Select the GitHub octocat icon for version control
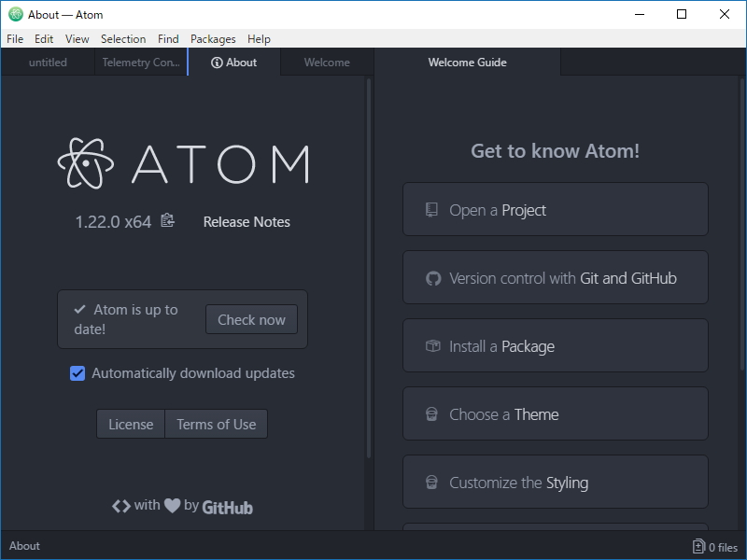Viewport: 747px width, 560px height. click(x=431, y=277)
